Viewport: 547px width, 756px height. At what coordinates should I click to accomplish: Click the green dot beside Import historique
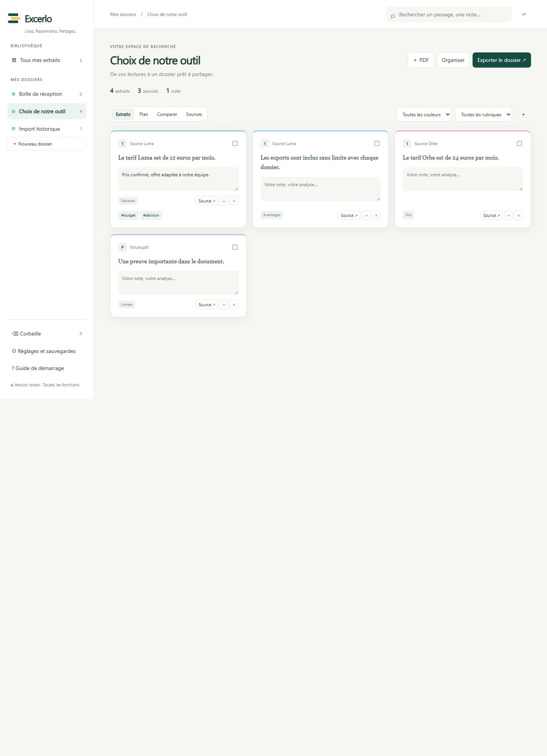pos(14,129)
